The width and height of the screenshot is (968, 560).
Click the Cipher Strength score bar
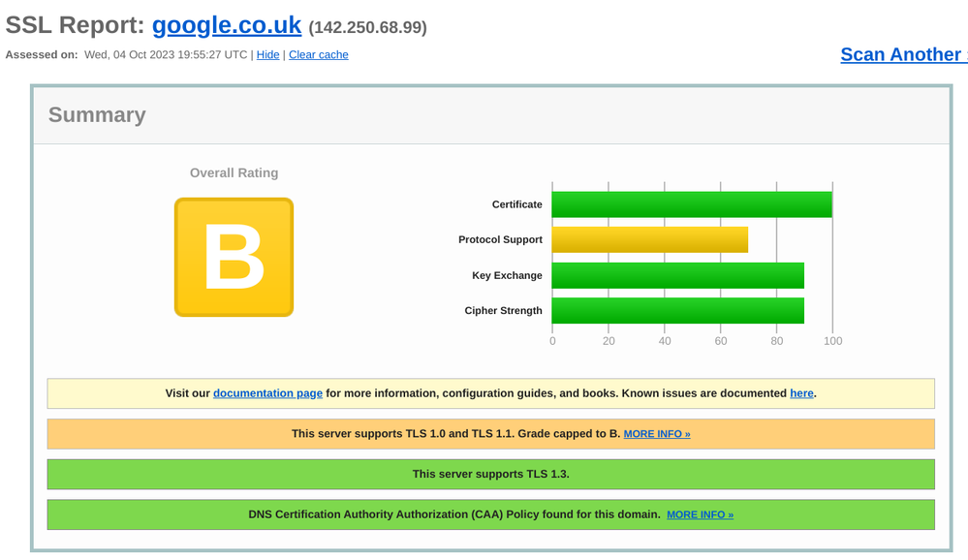click(x=677, y=311)
